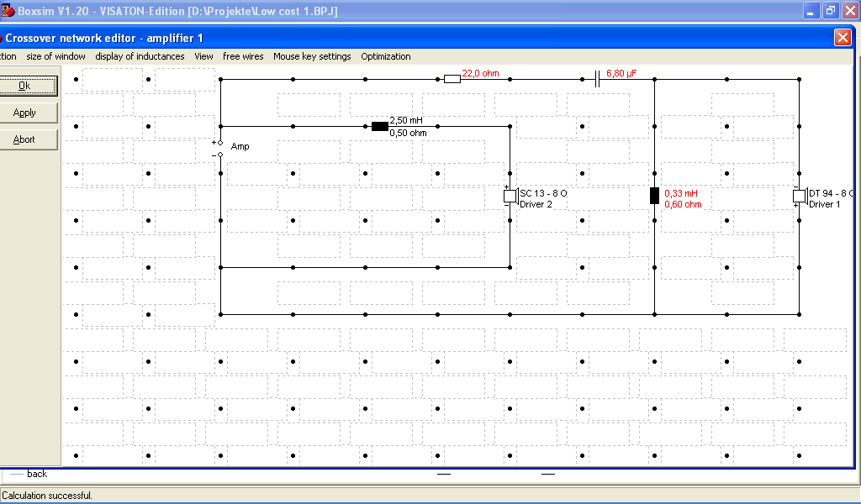Image resolution: width=861 pixels, height=504 pixels.
Task: Click the 'Calculation successful.' status message
Action: coord(47,496)
